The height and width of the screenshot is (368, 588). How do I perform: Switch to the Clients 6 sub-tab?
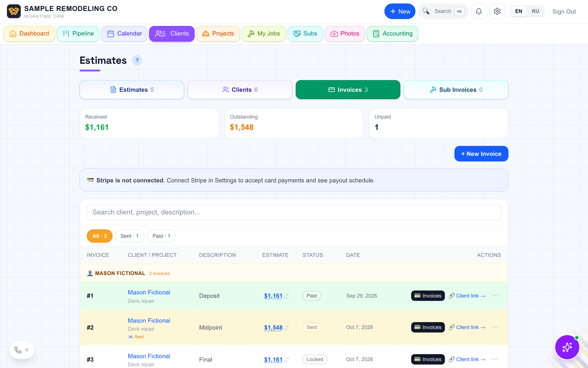point(240,90)
